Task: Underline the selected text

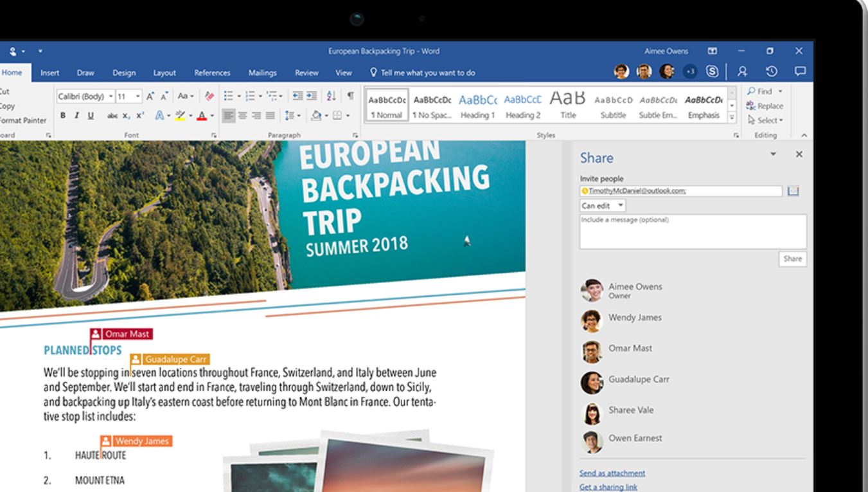Action: pos(91,116)
